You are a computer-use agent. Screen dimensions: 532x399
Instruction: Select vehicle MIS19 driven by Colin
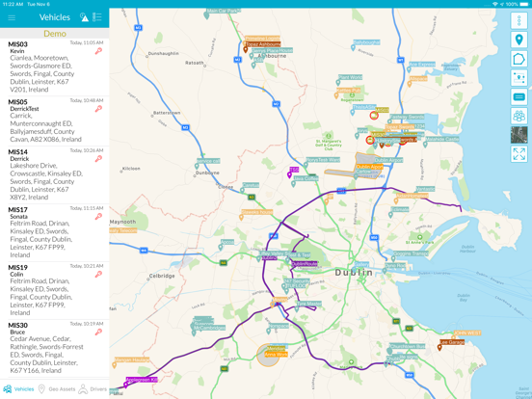point(55,290)
